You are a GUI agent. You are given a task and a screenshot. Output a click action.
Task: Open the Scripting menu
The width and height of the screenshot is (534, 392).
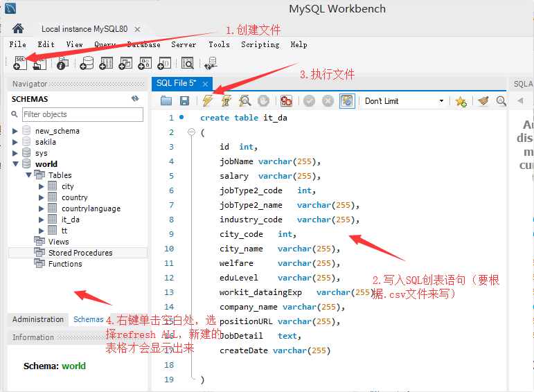260,44
